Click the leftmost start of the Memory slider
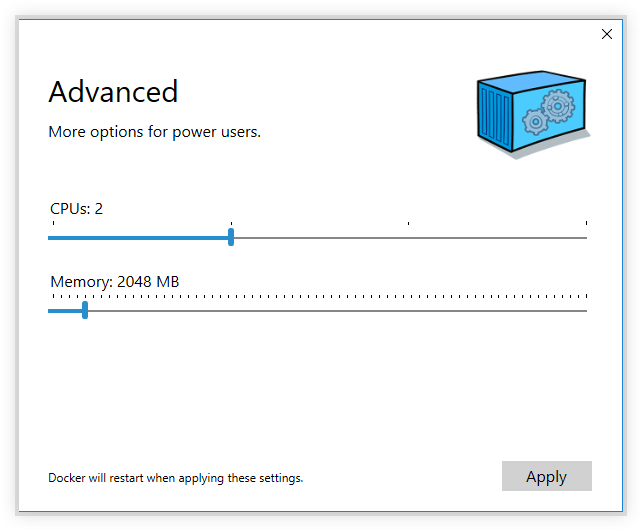The height and width of the screenshot is (531, 642). click(x=50, y=310)
